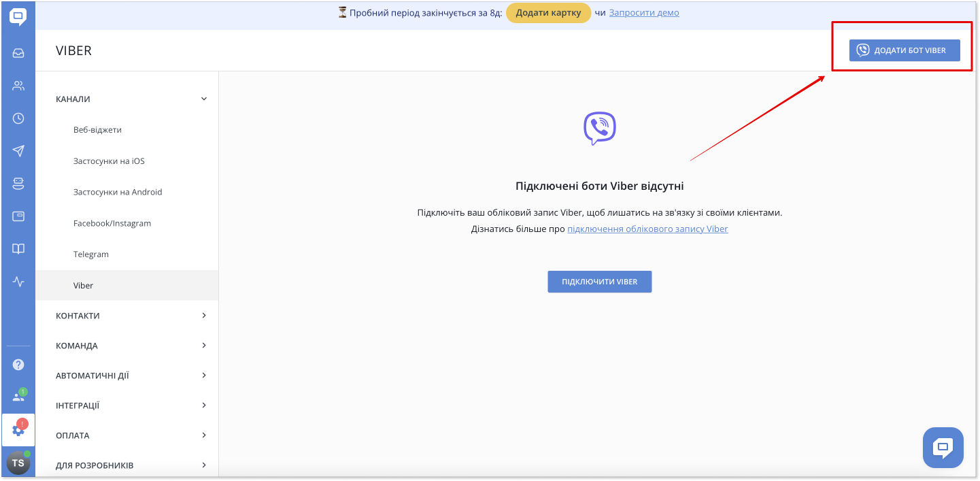Open Запросити демо link
The image size is (980, 481).
pyautogui.click(x=644, y=13)
